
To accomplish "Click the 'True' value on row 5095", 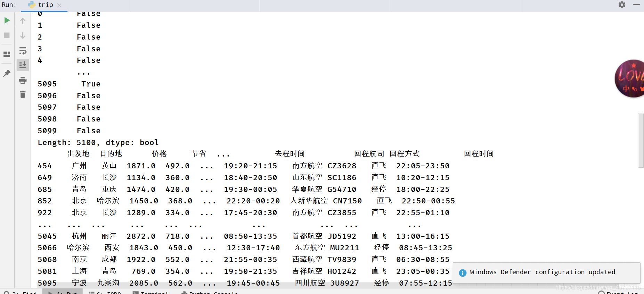I will click(x=91, y=84).
